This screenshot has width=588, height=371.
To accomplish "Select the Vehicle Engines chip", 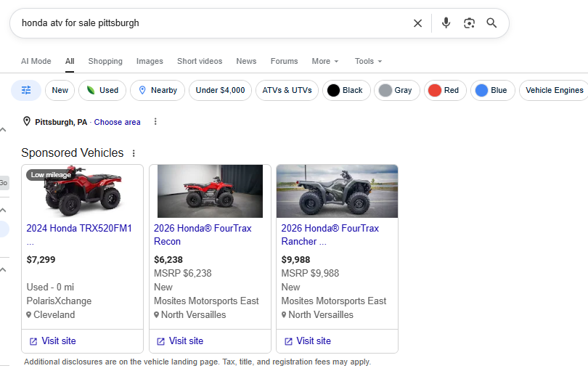I will pyautogui.click(x=555, y=90).
